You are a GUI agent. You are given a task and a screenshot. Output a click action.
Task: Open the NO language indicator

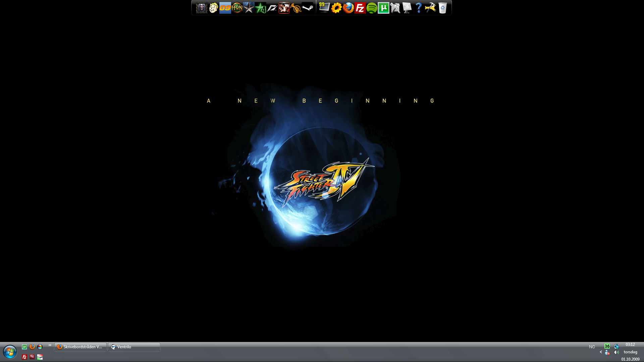point(592,347)
